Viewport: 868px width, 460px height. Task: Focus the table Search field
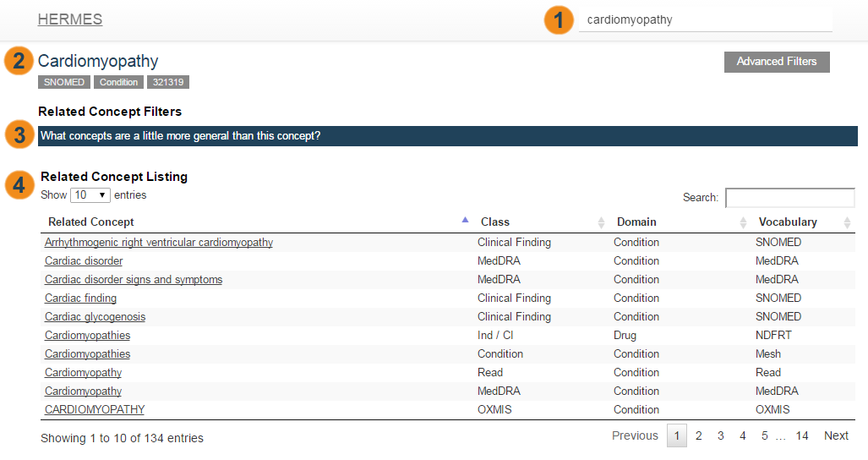[789, 198]
